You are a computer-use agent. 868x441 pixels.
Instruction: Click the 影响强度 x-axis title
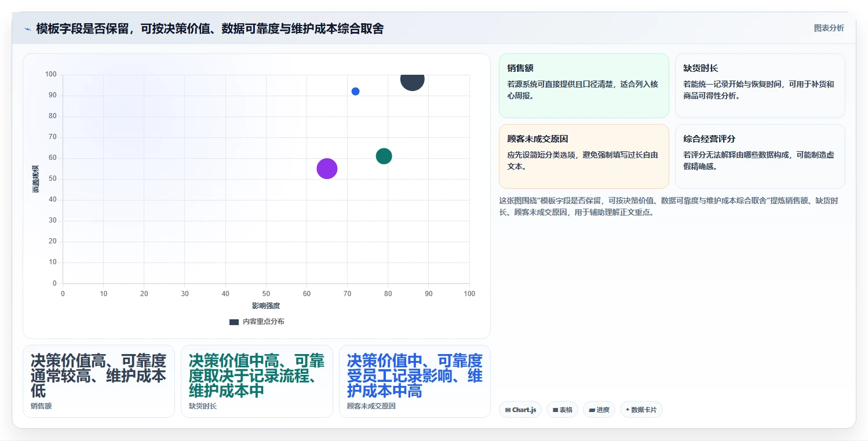[266, 305]
